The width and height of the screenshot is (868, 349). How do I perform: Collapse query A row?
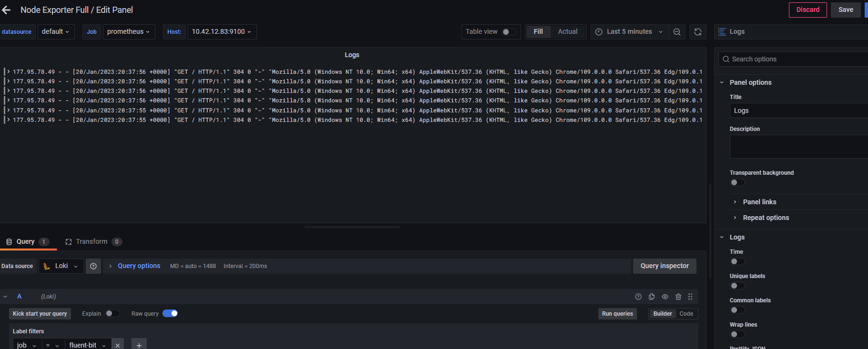(x=5, y=297)
